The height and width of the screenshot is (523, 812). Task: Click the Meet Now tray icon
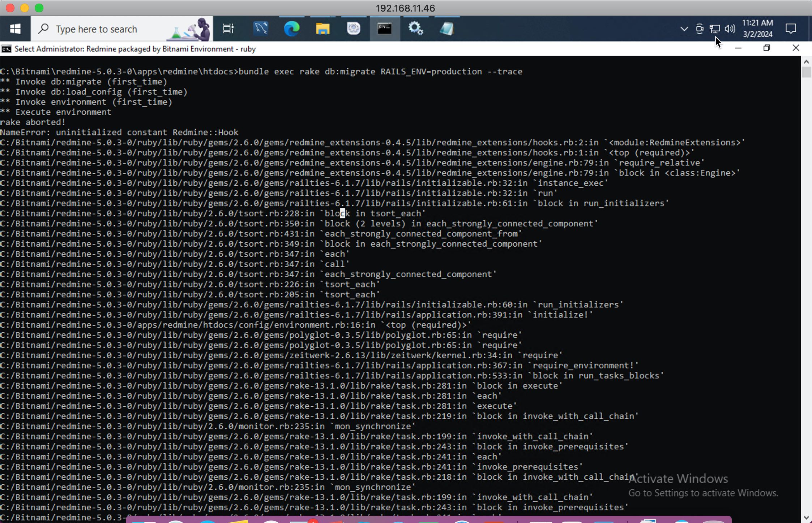700,29
